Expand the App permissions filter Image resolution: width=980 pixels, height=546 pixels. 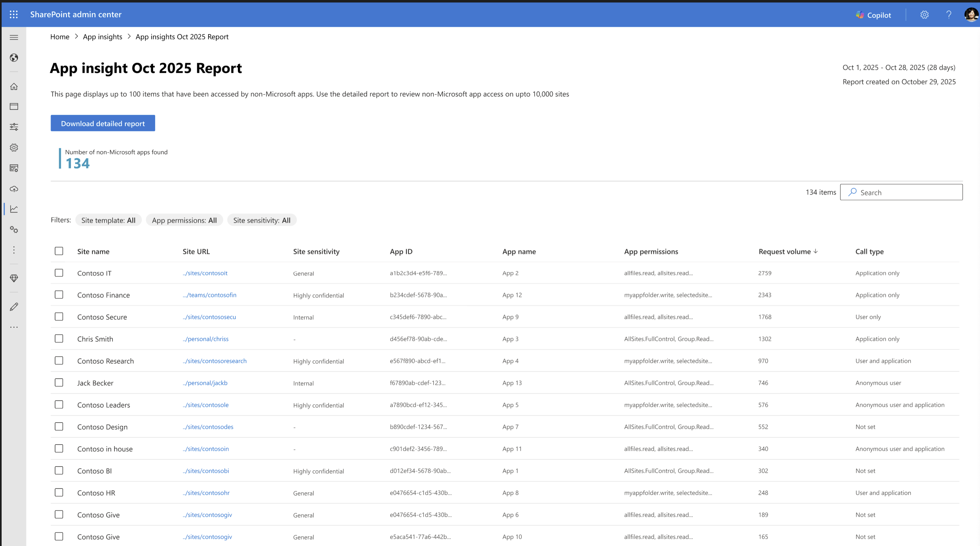click(x=184, y=220)
